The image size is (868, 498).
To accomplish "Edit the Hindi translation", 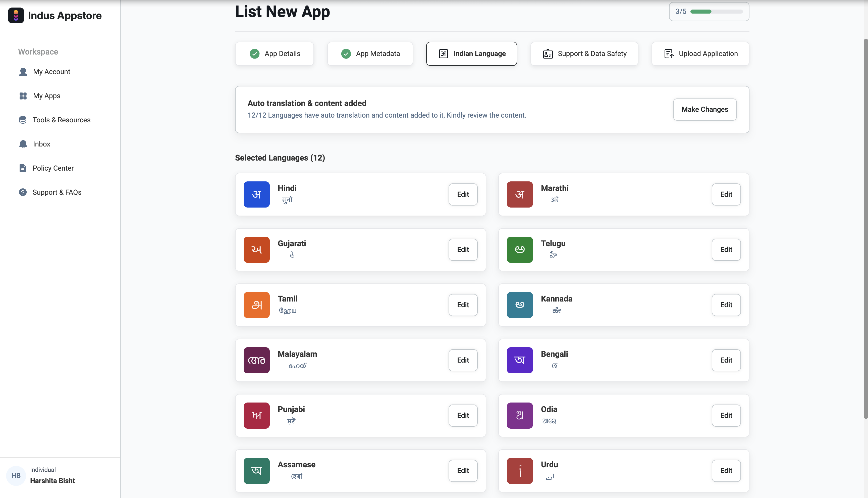I will pos(463,194).
